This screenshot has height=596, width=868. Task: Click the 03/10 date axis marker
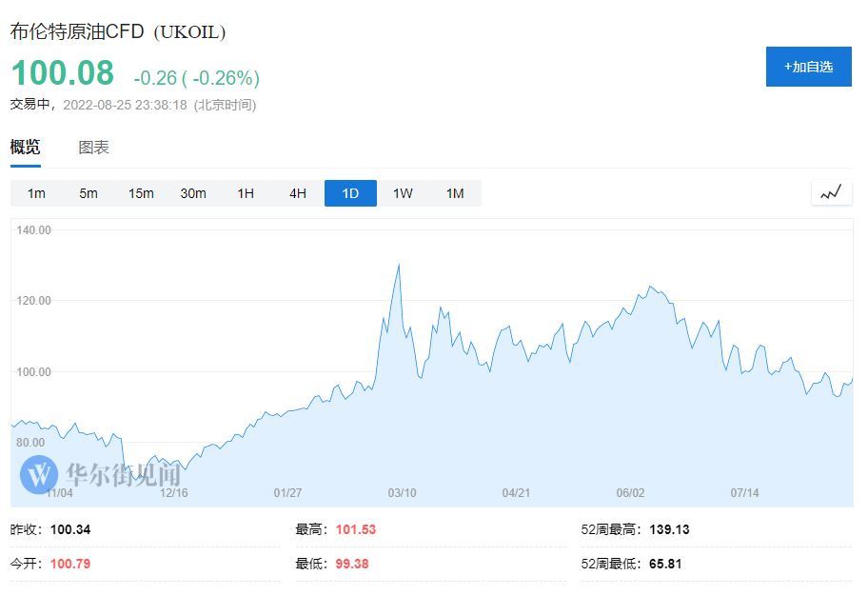click(403, 493)
